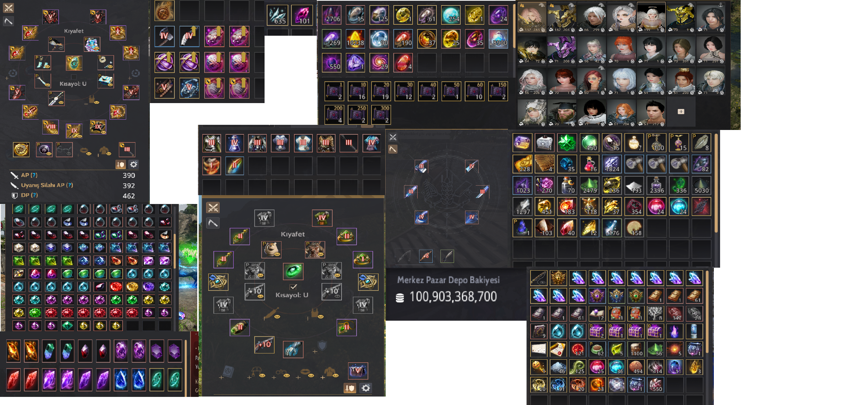Switch to crossed-swords combat tab in AP 390 panel
The width and height of the screenshot is (868, 405).
pos(8,8)
